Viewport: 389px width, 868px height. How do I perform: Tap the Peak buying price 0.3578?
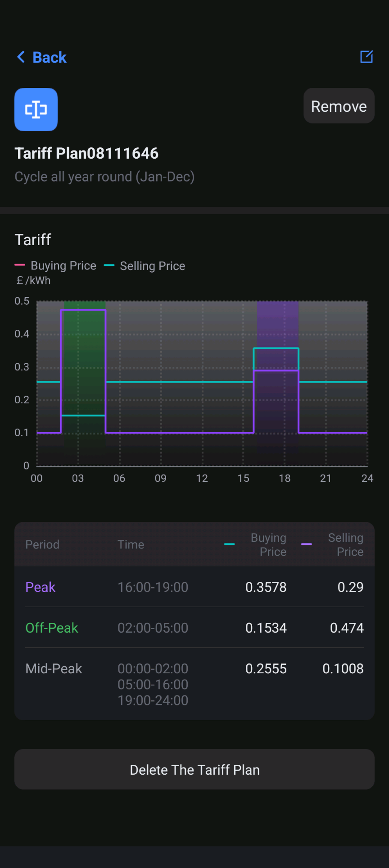[266, 587]
